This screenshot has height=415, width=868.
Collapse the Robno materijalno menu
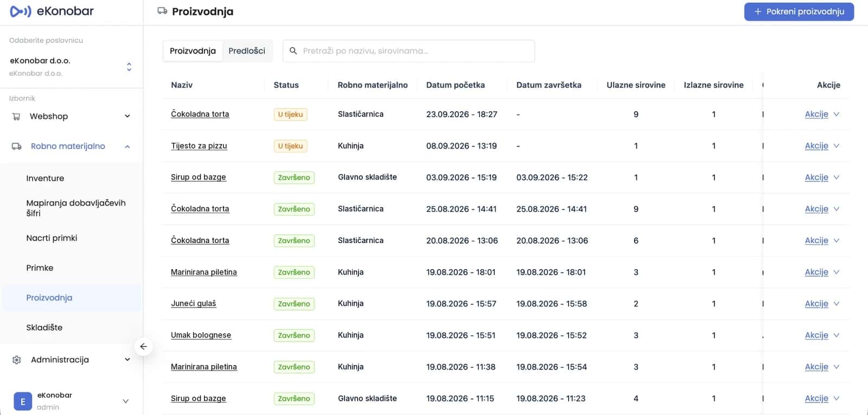pyautogui.click(x=71, y=146)
